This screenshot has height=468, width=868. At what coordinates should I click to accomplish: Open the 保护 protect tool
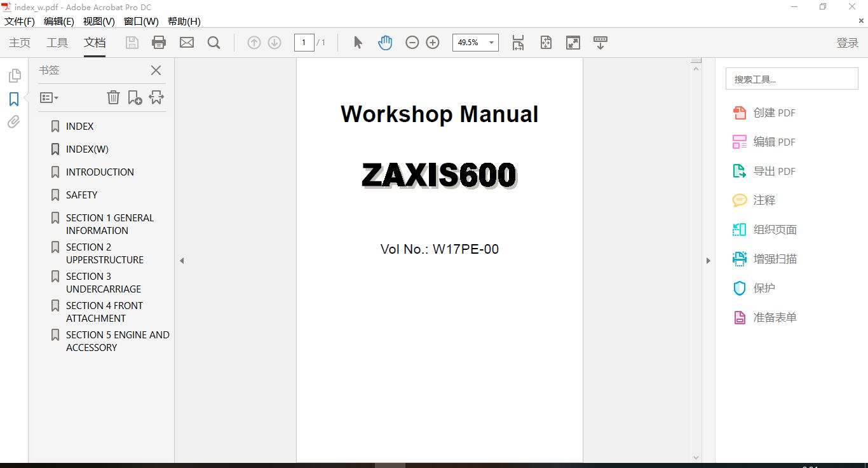(754, 288)
